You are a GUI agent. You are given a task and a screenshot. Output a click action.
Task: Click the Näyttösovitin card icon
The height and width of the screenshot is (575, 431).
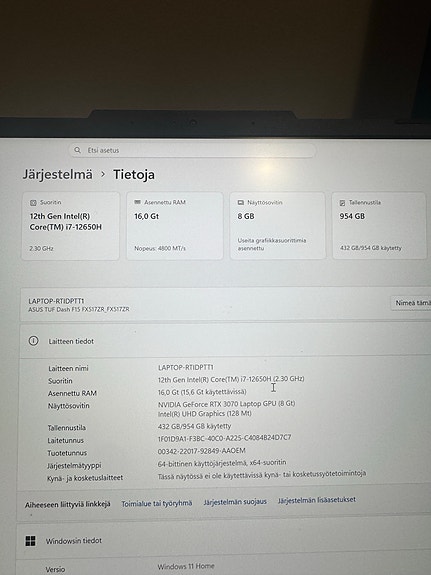coord(241,202)
